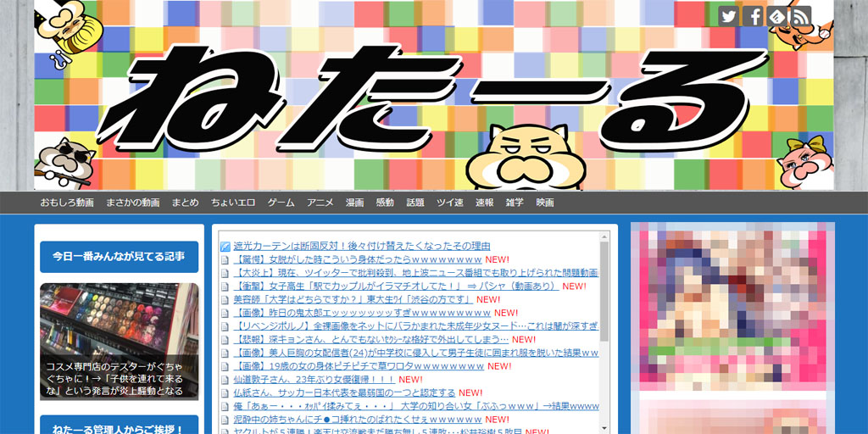This screenshot has width=868, height=434.
Task: Open the 映画 menu item
Action: [x=545, y=203]
